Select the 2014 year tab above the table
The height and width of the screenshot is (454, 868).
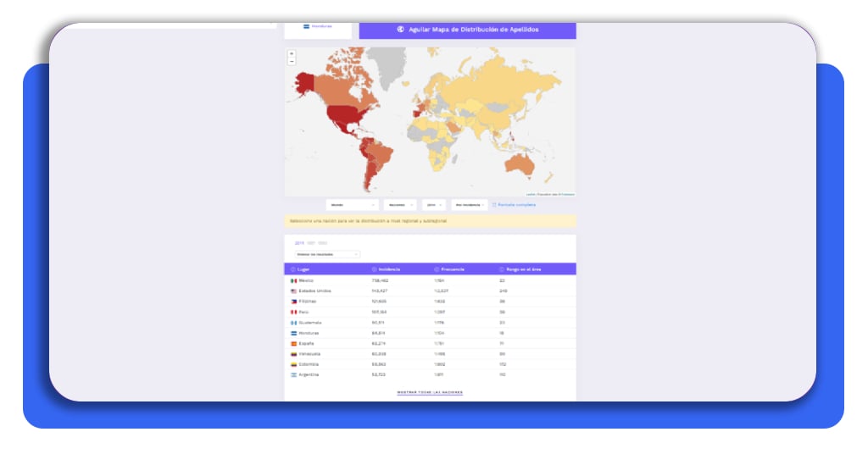299,243
